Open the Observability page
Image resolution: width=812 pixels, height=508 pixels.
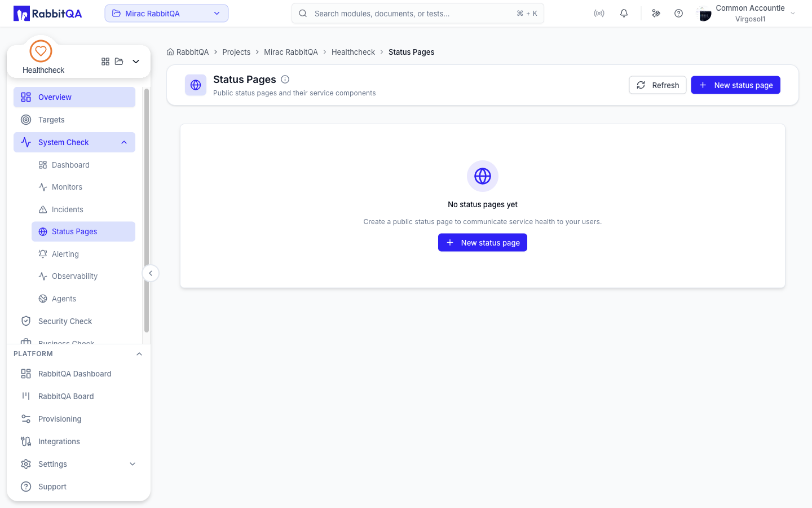coord(83,276)
